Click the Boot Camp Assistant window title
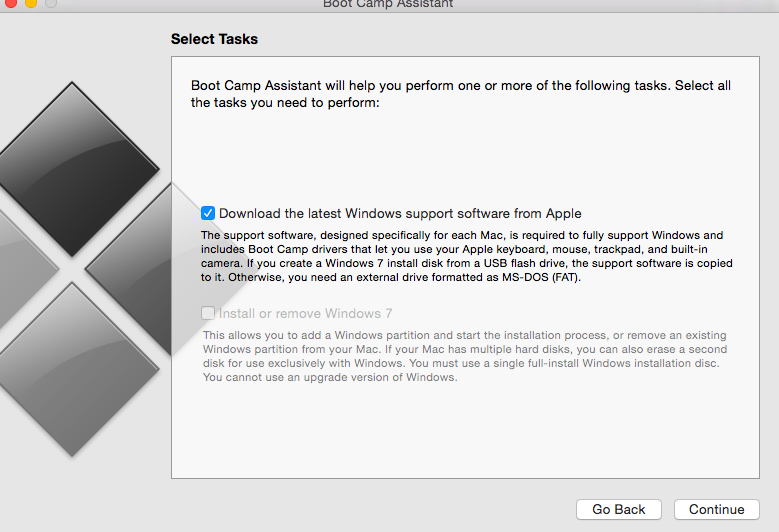779x532 pixels. (x=388, y=3)
